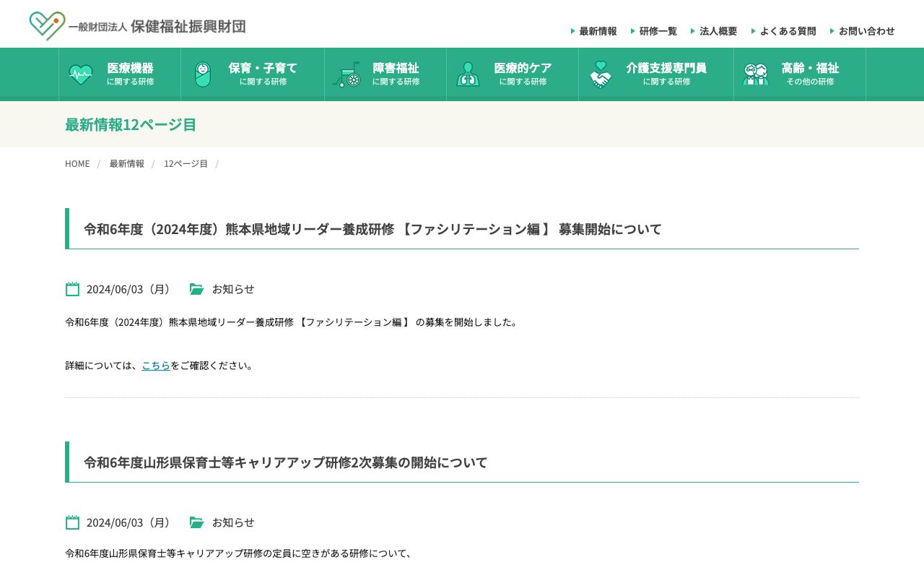The height and width of the screenshot is (578, 924).
Task: Click the calendar icon beside the second article date
Action: 72,522
